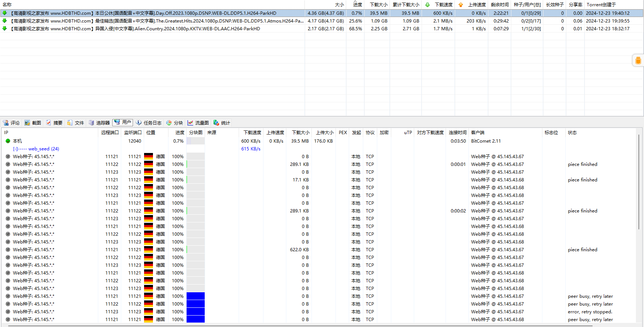Click the German flag in the row connected 0:00:01
644x327 pixels.
point(149,164)
